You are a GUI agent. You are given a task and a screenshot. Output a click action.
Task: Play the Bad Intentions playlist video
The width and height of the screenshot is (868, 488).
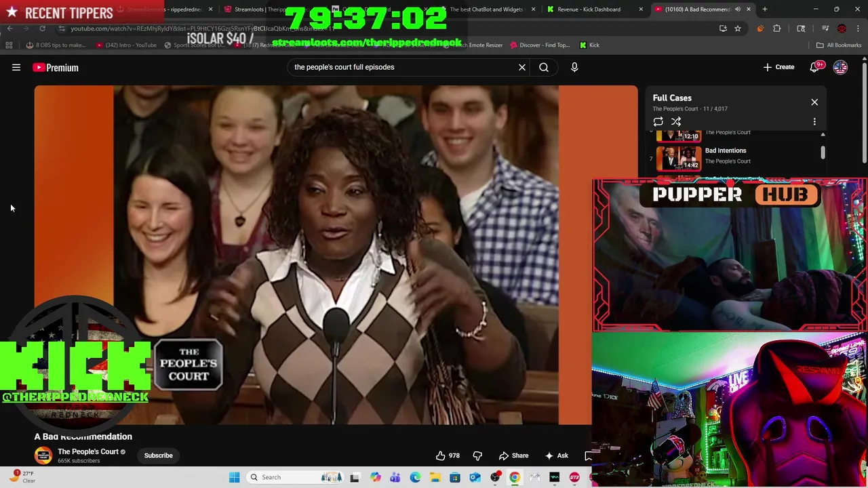pos(679,158)
